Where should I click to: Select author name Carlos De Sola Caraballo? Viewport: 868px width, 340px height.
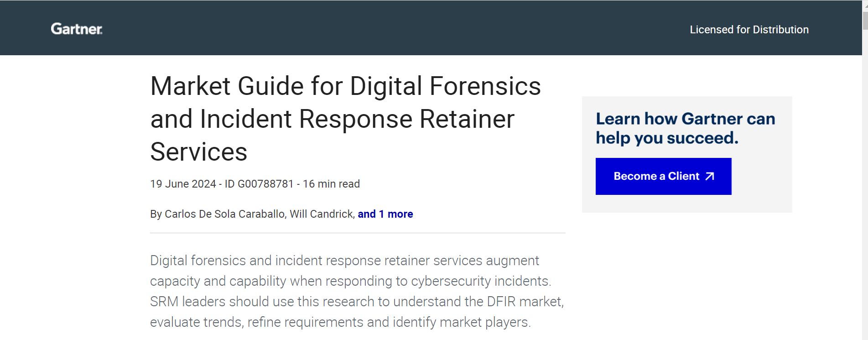[224, 214]
